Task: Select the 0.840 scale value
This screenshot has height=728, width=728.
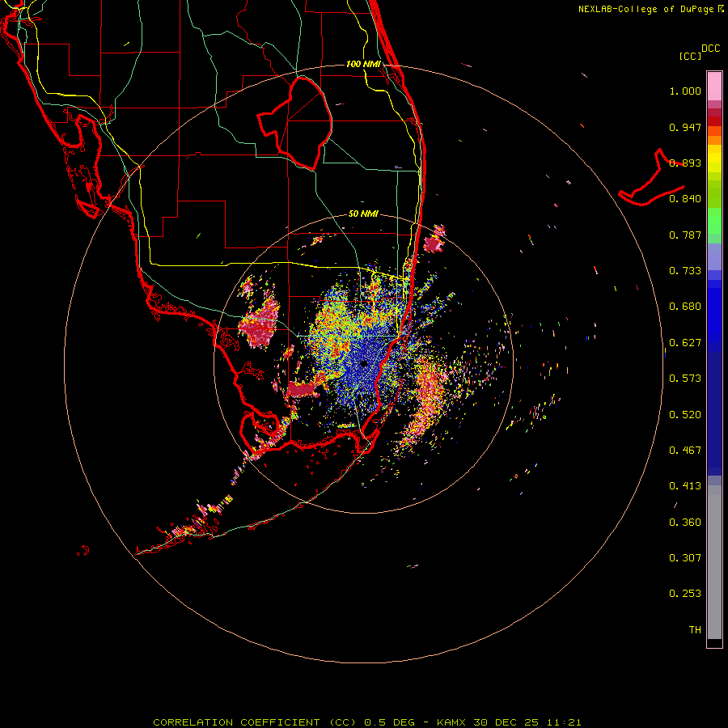Action: [x=685, y=199]
